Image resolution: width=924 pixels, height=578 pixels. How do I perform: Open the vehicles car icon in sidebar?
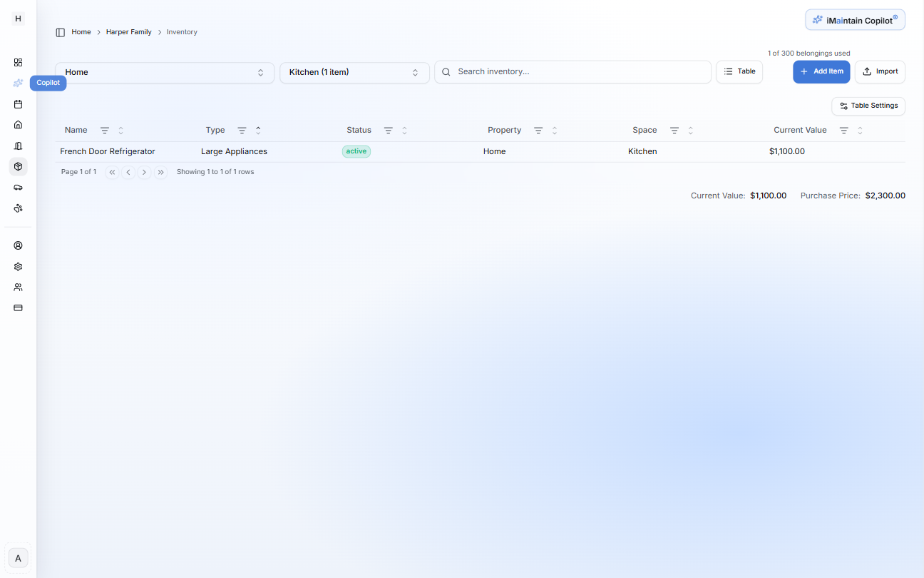pyautogui.click(x=18, y=187)
